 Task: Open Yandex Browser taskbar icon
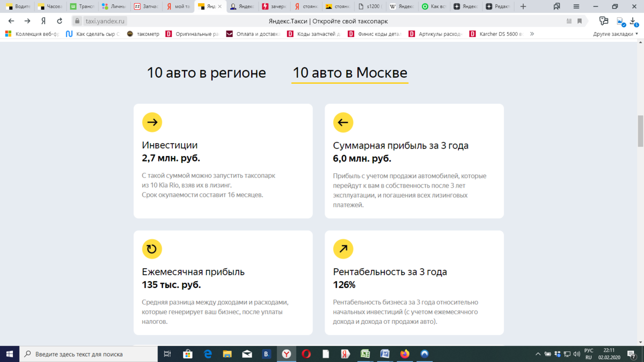pos(287,354)
